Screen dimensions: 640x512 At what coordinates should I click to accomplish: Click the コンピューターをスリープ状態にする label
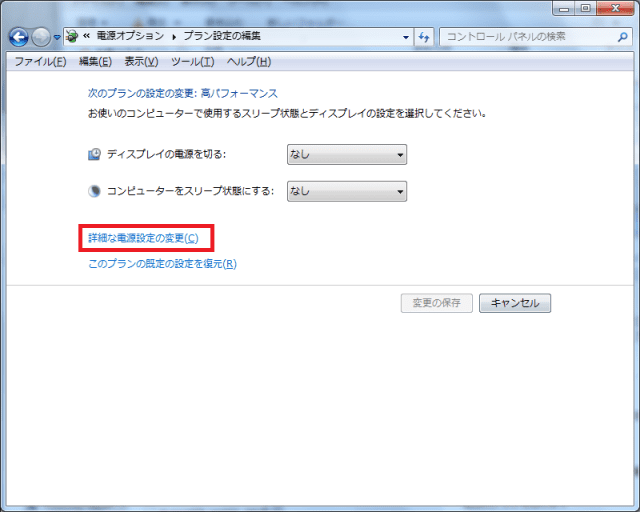click(x=190, y=191)
